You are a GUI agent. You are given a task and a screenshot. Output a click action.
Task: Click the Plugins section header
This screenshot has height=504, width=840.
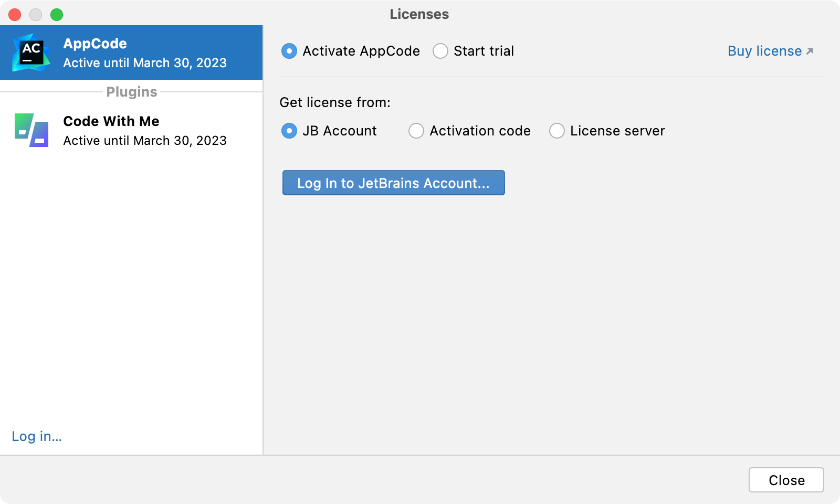pos(131,91)
